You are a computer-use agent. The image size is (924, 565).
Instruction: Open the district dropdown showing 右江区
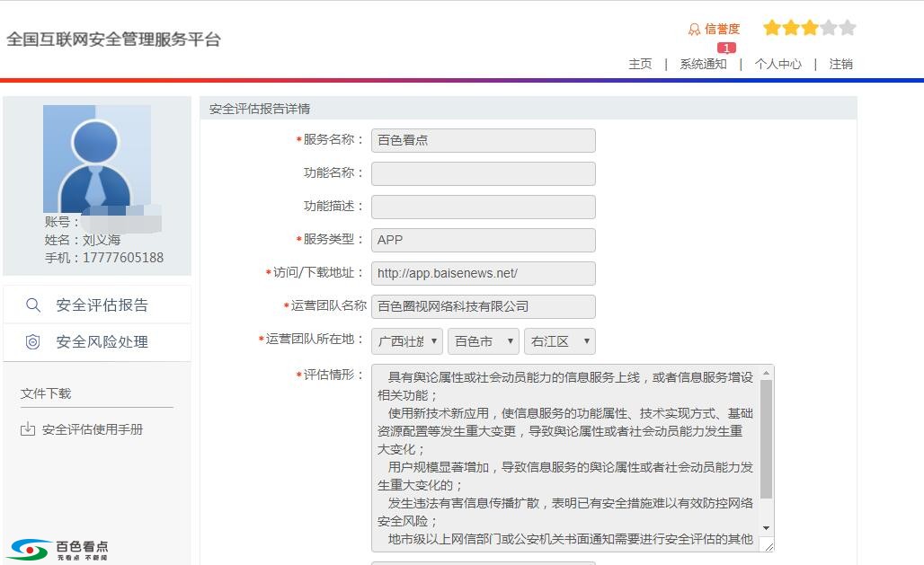pos(560,341)
